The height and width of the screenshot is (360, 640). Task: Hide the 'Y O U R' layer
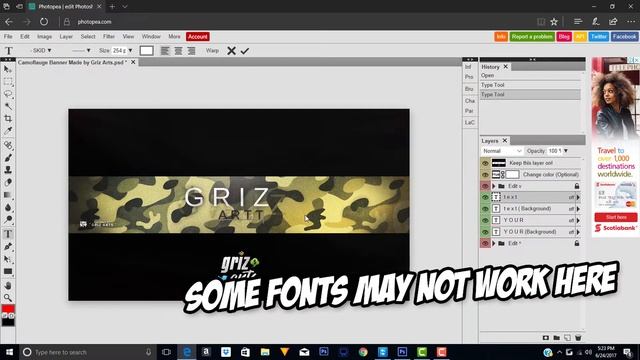point(485,220)
